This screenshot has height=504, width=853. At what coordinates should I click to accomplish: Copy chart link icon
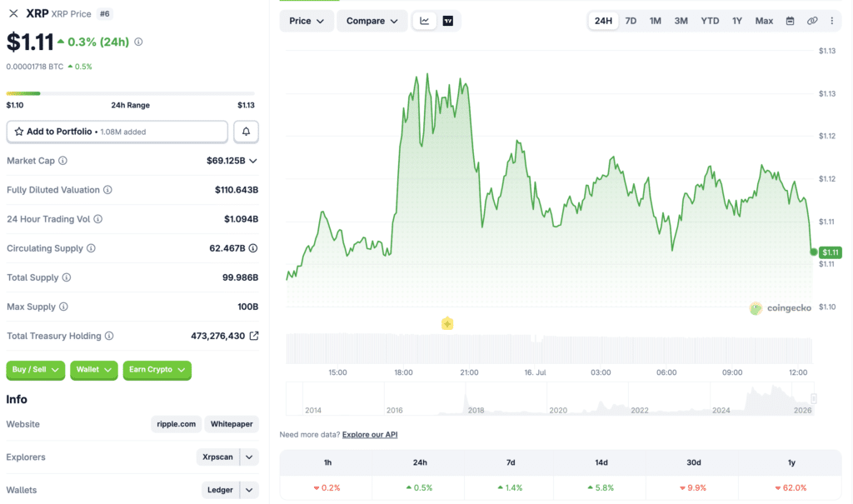[x=811, y=21]
